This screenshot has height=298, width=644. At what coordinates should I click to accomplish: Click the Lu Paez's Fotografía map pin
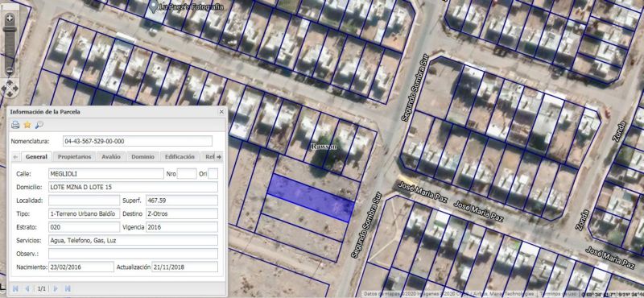point(154,6)
